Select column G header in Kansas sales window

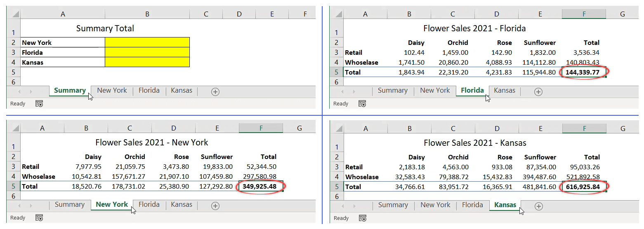pos(623,129)
